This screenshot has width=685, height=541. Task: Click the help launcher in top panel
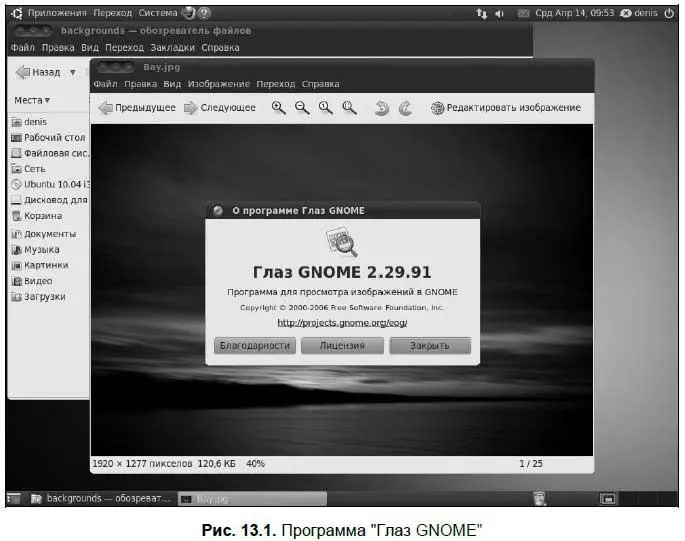point(204,13)
